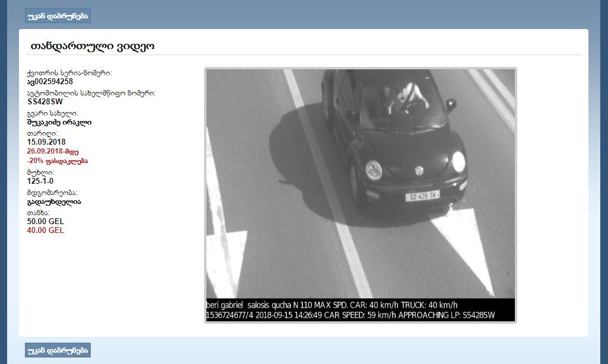Click the violation date 15.09.2018
This screenshot has height=364, width=608.
coord(46,142)
